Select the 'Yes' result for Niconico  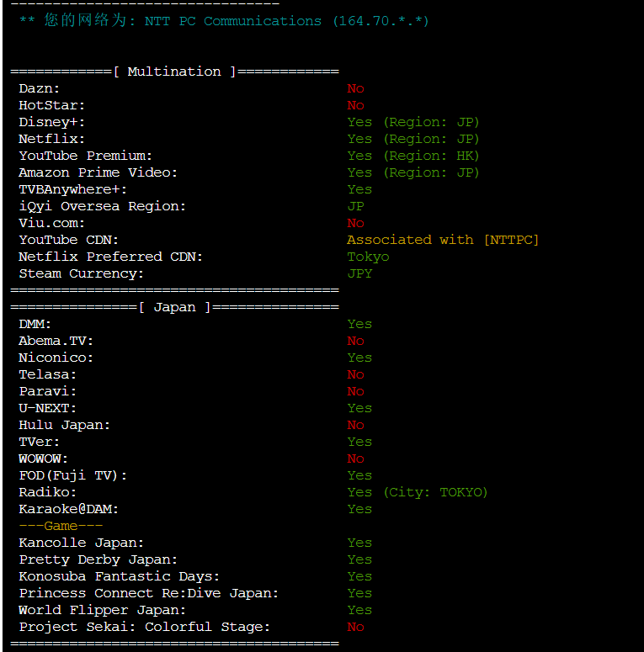pyautogui.click(x=359, y=358)
